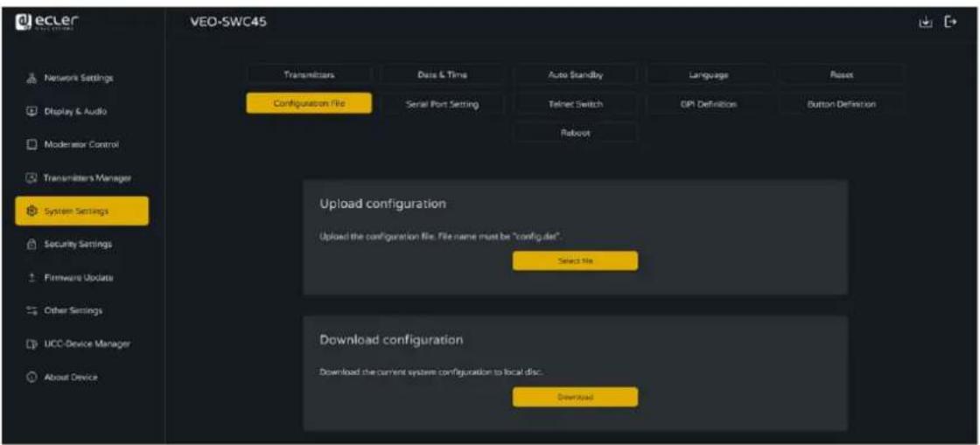The width and height of the screenshot is (980, 445).
Task: Open the Language tab
Action: pos(709,74)
